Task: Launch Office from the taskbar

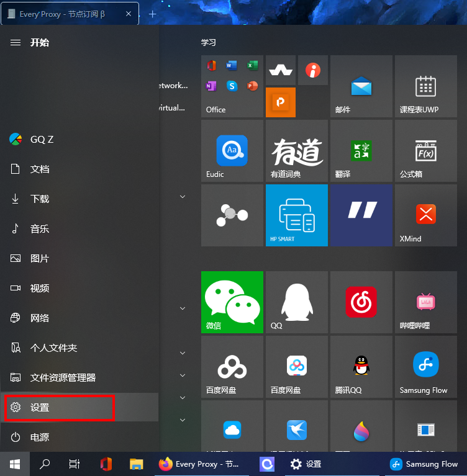Action: coord(106,464)
